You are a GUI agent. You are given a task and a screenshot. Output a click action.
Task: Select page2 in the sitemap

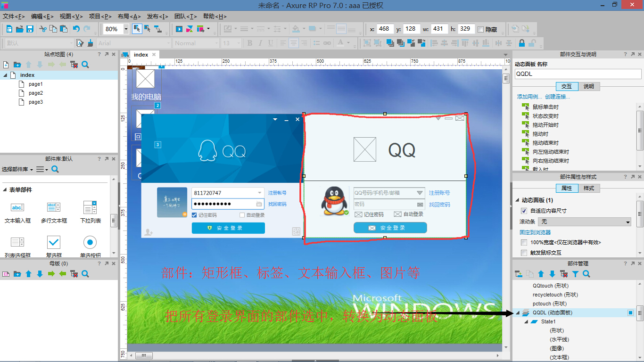[x=35, y=93]
